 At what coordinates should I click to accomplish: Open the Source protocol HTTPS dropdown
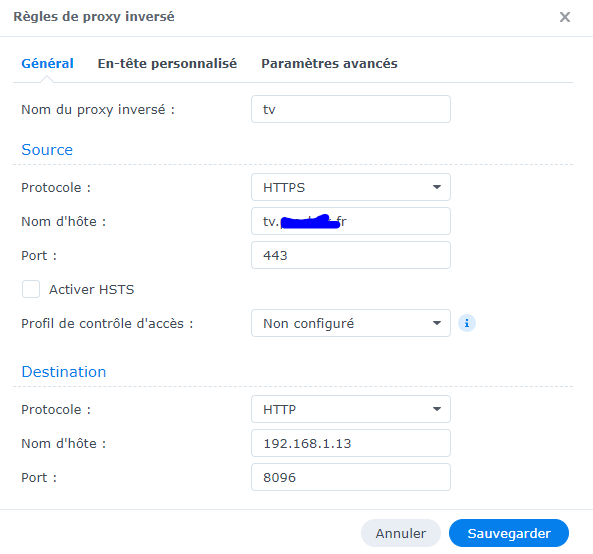pos(351,187)
